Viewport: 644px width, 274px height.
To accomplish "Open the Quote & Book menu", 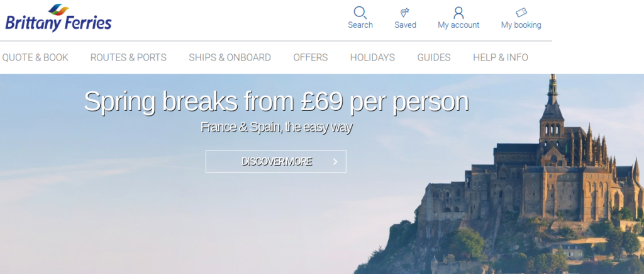I will click(x=35, y=57).
